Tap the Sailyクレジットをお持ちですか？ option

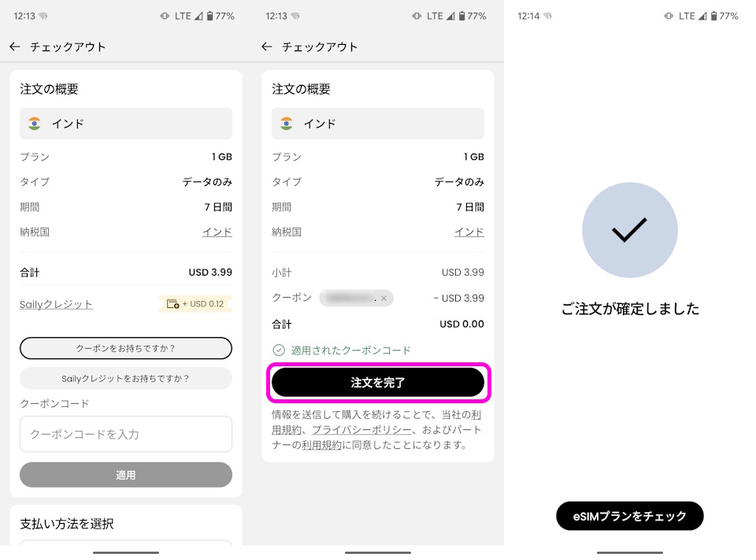point(126,378)
